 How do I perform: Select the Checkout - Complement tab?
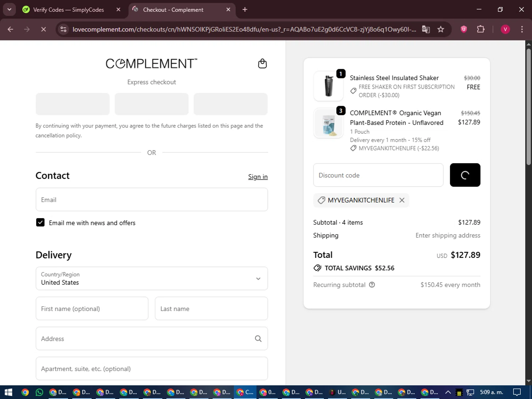[x=173, y=10]
